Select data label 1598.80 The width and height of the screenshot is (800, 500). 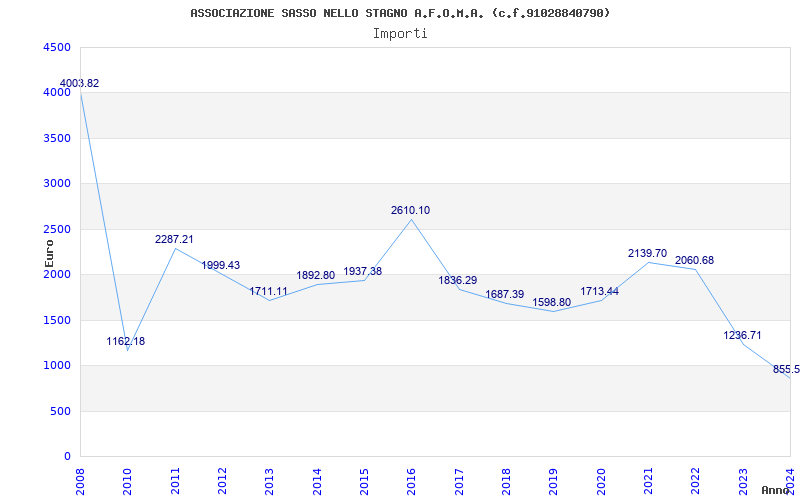click(x=552, y=303)
